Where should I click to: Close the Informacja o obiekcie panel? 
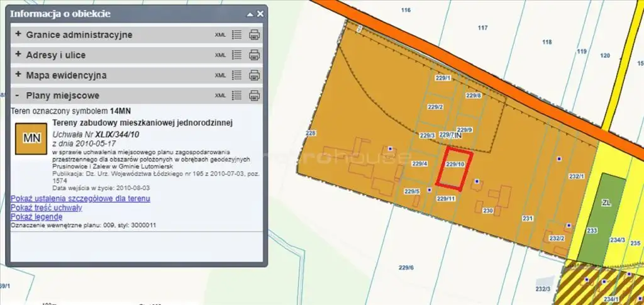click(260, 14)
